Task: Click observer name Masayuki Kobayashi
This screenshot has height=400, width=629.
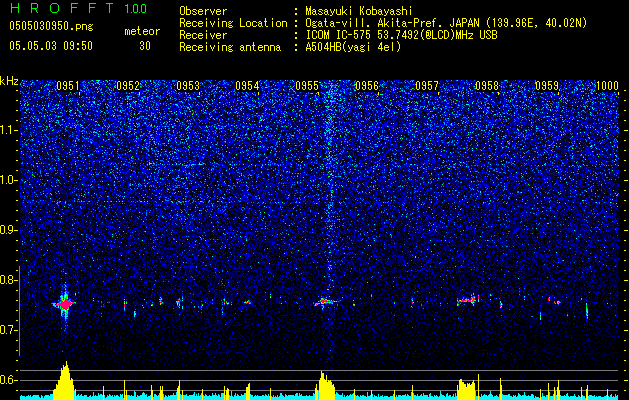Action: [359, 11]
